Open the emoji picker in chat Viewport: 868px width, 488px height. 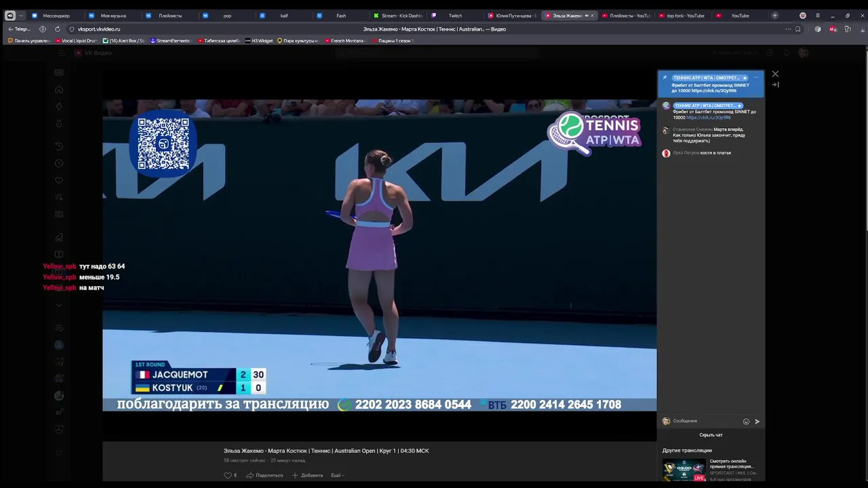coord(746,422)
